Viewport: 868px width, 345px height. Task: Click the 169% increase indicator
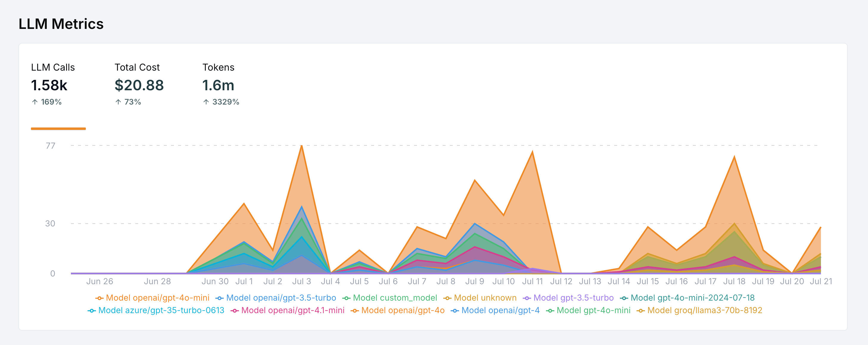click(x=46, y=102)
